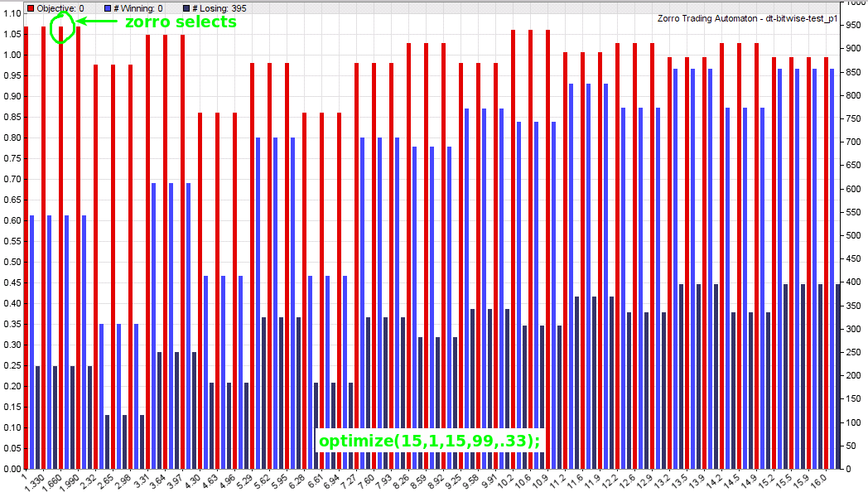Click the green arrow pointing to circle
Viewport: 868px width, 497px height.
tap(97, 22)
